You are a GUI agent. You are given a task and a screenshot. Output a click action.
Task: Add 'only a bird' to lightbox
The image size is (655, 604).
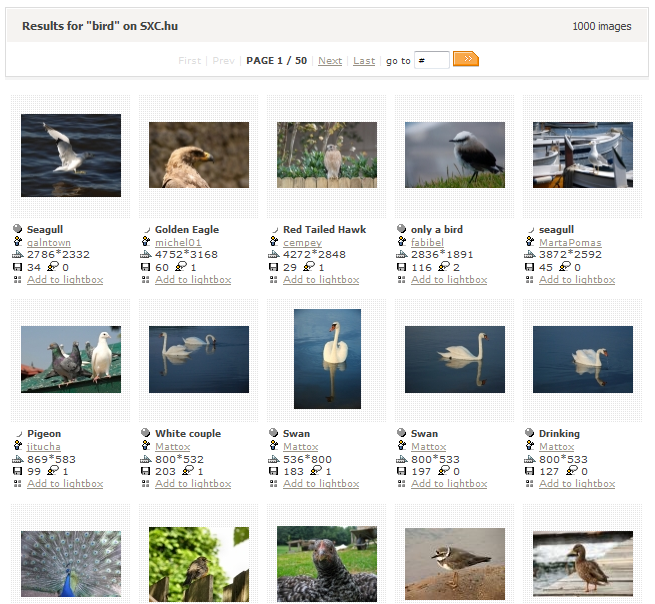(x=449, y=279)
